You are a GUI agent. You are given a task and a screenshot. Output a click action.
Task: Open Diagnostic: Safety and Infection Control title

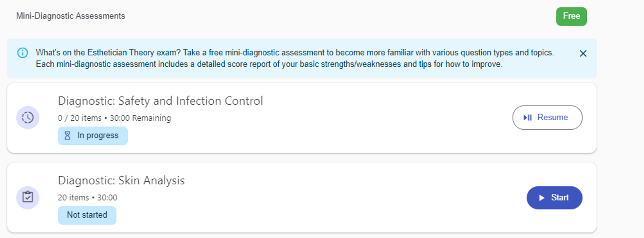tap(160, 101)
